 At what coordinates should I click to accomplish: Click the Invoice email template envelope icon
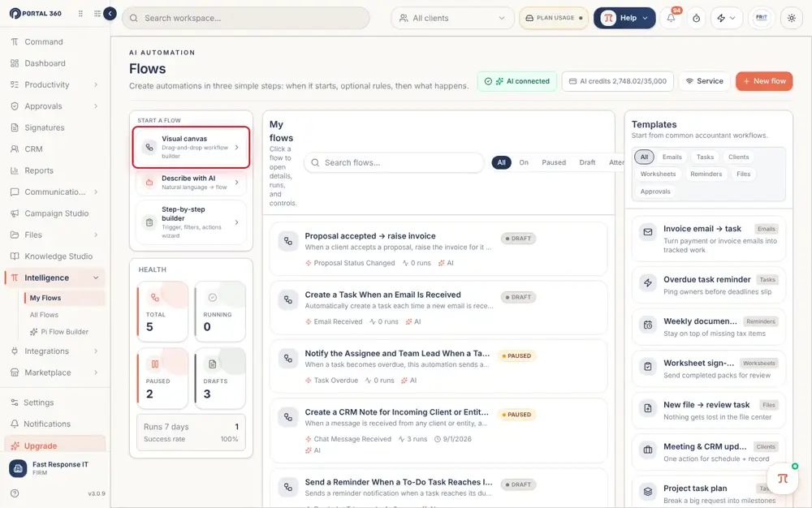click(x=647, y=232)
